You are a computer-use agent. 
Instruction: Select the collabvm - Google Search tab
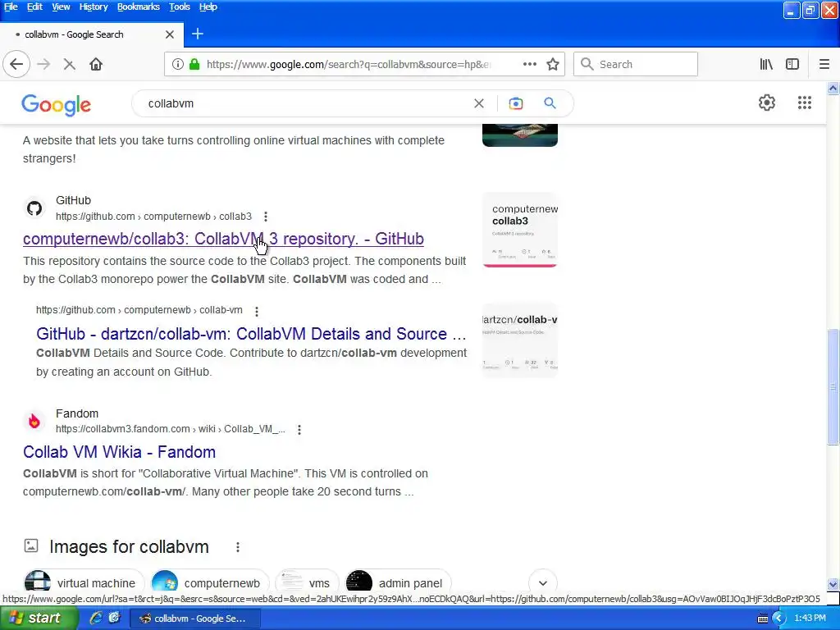pyautogui.click(x=91, y=34)
